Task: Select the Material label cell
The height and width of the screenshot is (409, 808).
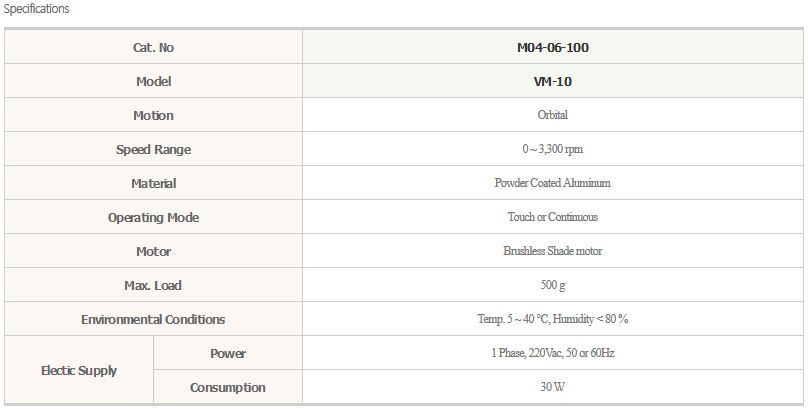Action: 153,184
